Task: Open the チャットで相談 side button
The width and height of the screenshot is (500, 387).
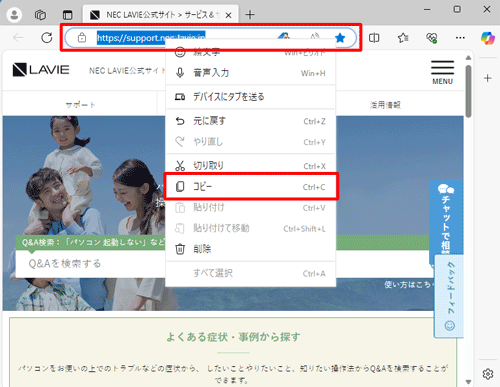Action: pos(446,218)
